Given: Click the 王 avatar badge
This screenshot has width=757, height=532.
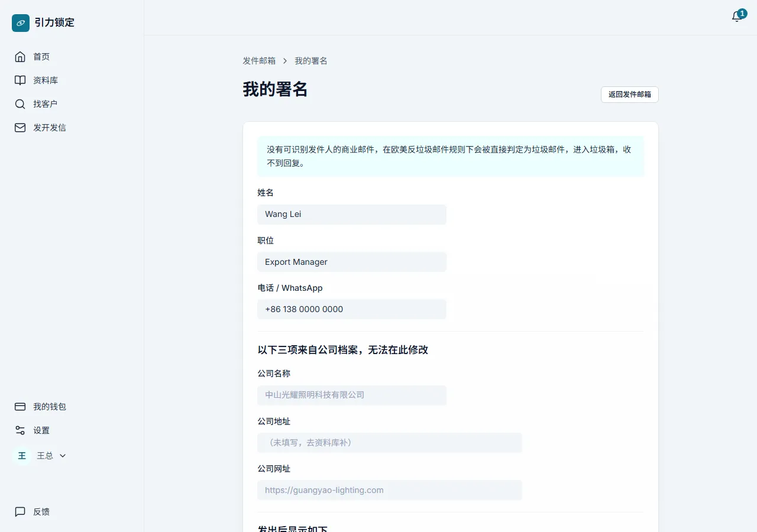Looking at the screenshot, I should (22, 456).
